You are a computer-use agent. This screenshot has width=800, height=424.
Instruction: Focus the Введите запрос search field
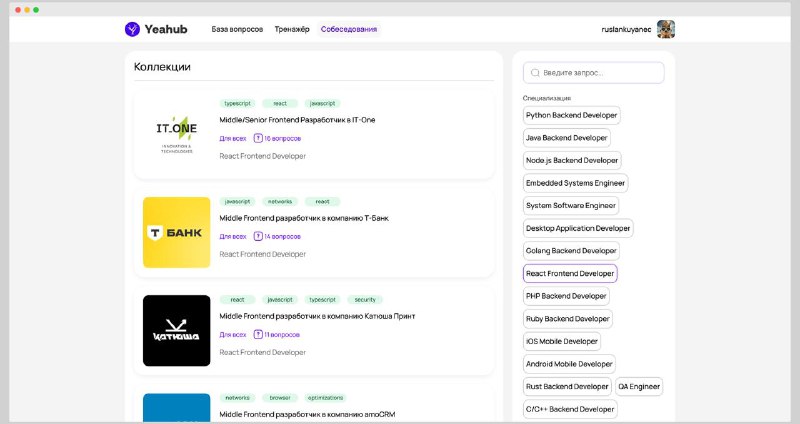593,73
